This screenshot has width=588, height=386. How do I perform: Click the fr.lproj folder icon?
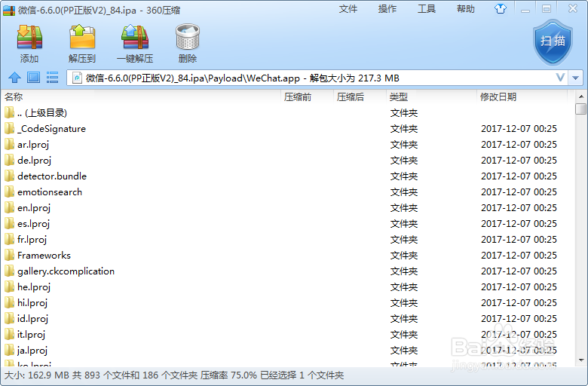(x=9, y=239)
